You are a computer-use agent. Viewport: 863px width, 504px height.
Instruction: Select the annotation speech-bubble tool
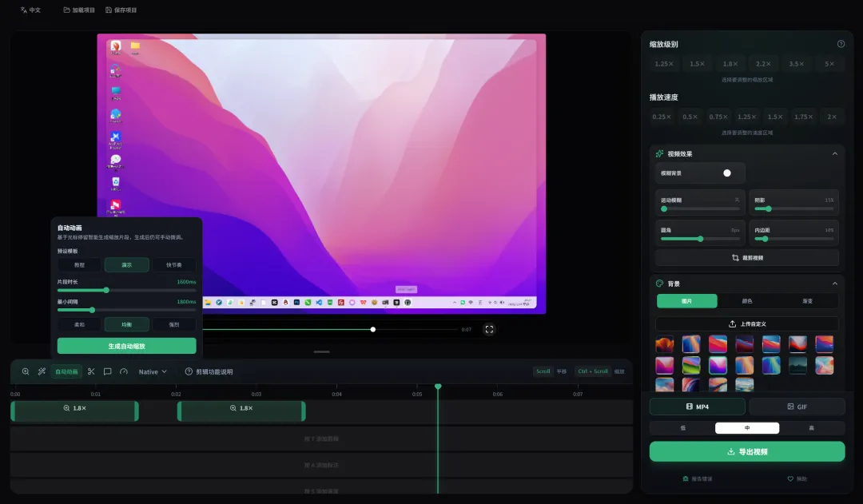[107, 372]
